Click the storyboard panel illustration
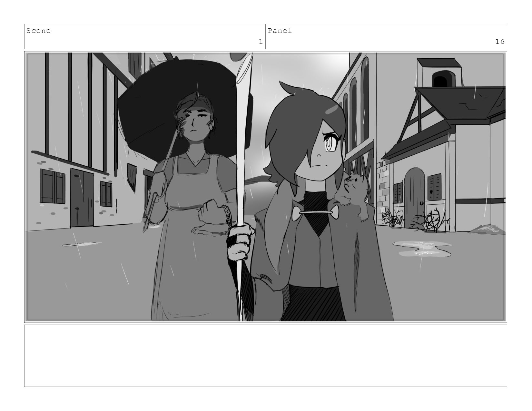The height and width of the screenshot is (411, 532). click(x=265, y=187)
